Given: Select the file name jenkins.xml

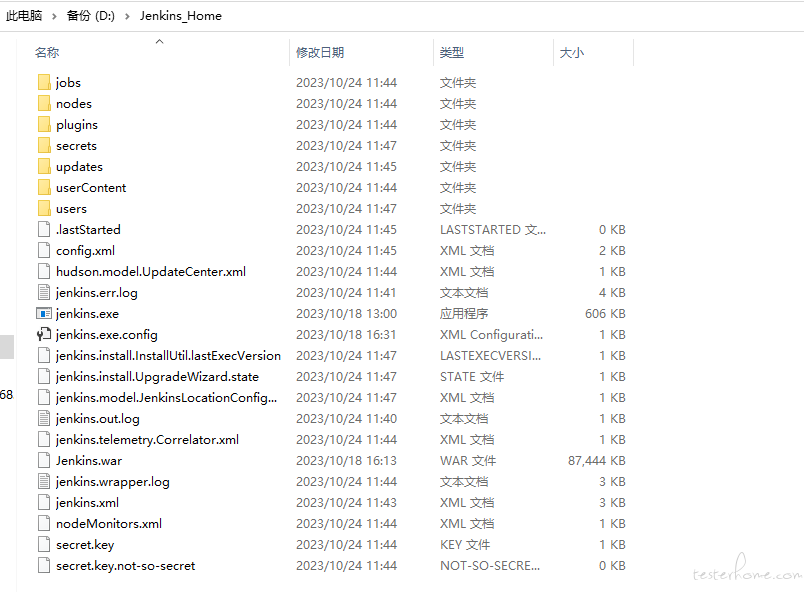Looking at the screenshot, I should [87, 503].
